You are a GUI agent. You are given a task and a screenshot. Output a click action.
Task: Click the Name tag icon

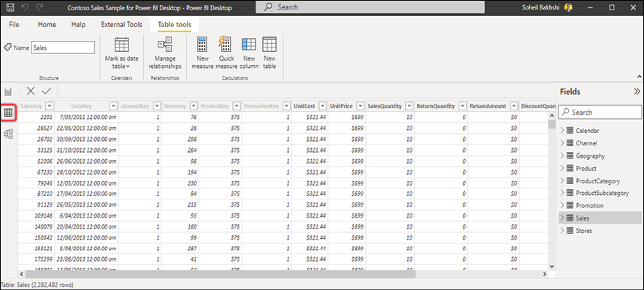(7, 47)
